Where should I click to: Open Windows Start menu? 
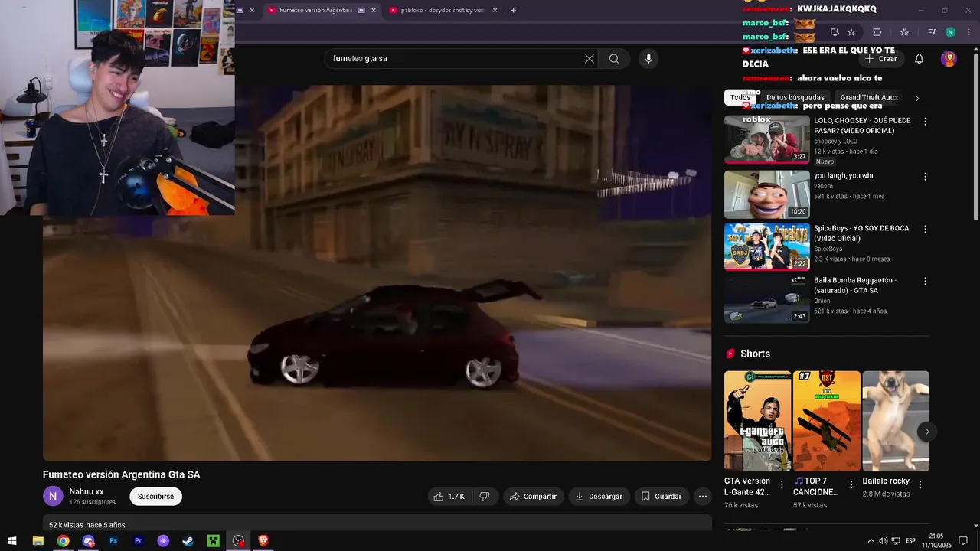[12, 541]
